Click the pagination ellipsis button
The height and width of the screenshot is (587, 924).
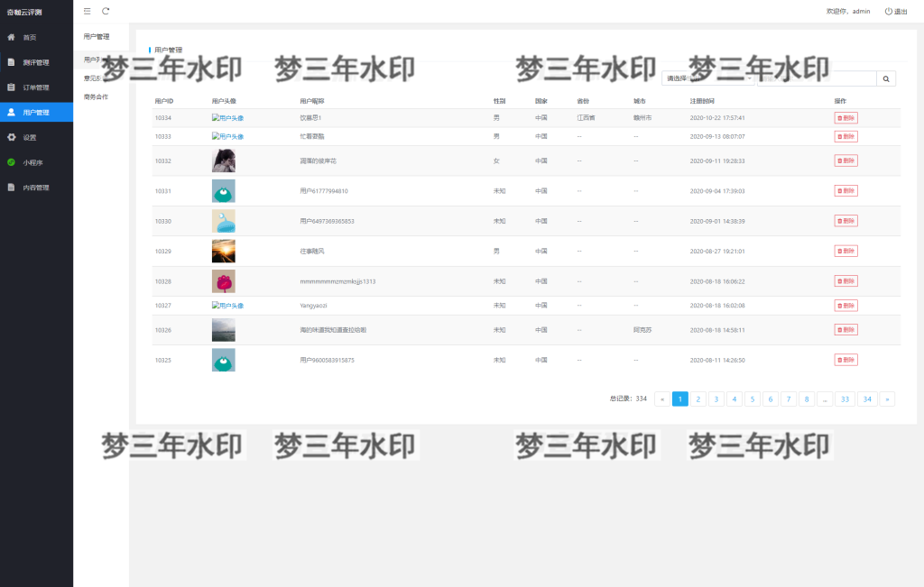tap(825, 399)
